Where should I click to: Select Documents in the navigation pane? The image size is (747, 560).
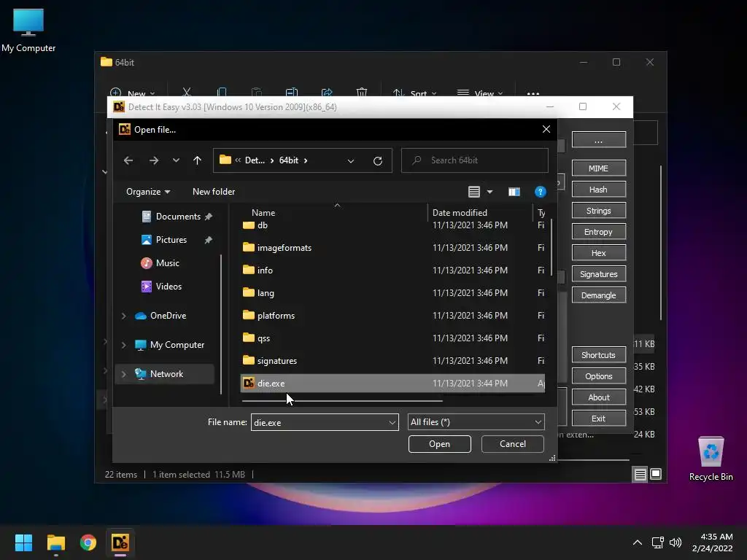(x=177, y=216)
